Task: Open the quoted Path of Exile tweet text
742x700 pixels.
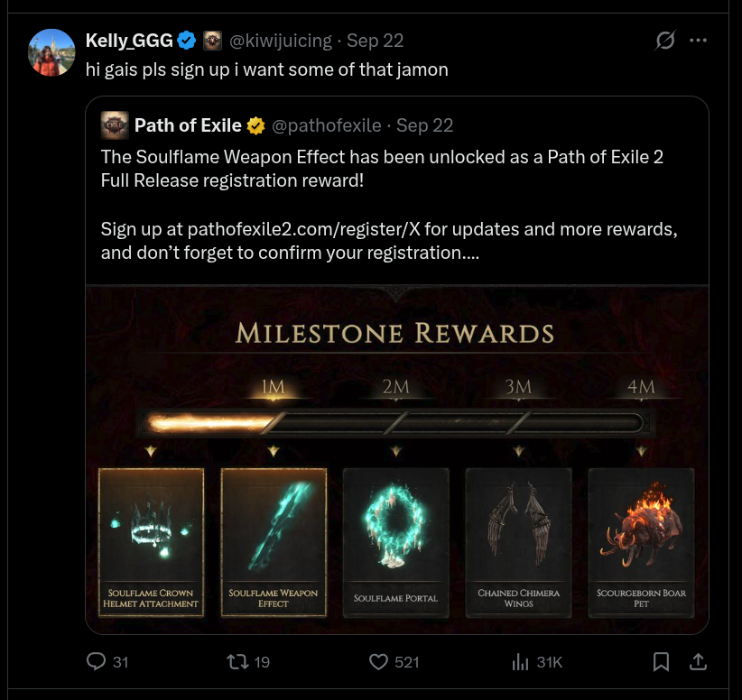Action: point(389,205)
